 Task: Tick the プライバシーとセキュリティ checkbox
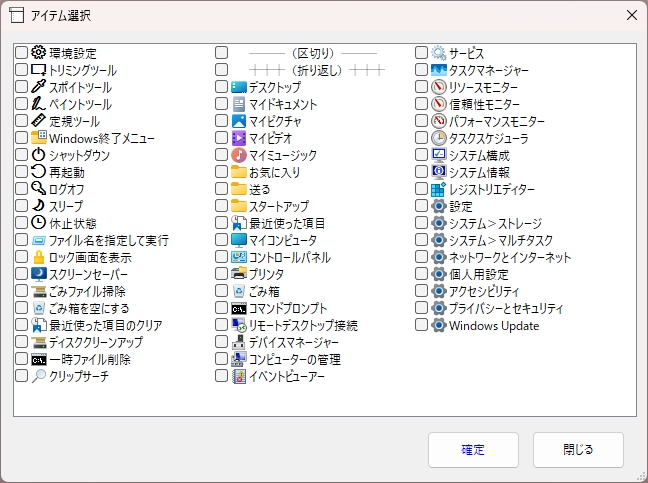(422, 308)
